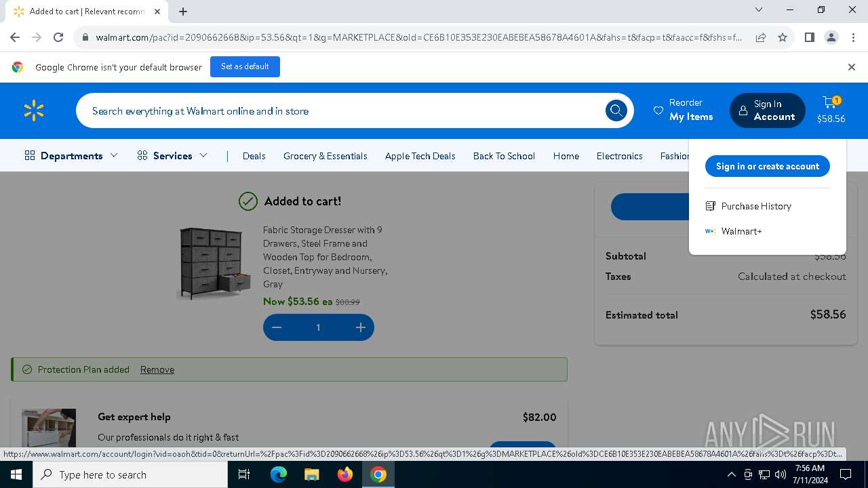Select the Added to cart tab
Screen dimensions: 868x488
85,12
